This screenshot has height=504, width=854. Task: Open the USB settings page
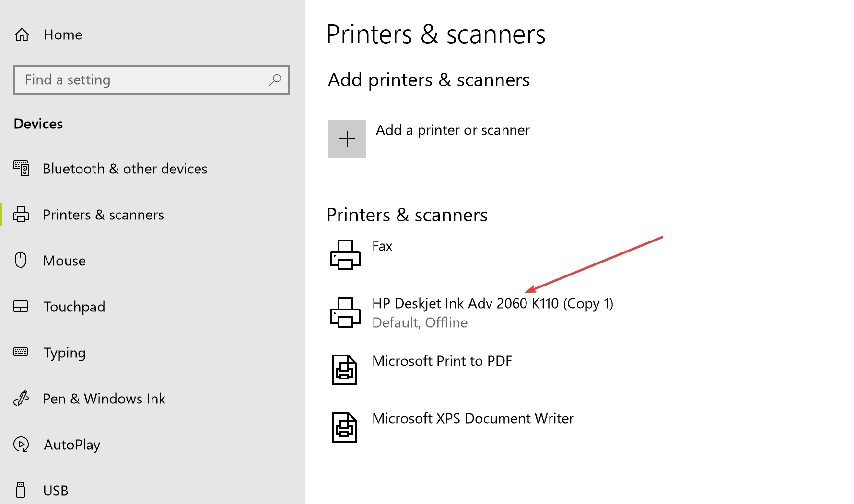56,491
